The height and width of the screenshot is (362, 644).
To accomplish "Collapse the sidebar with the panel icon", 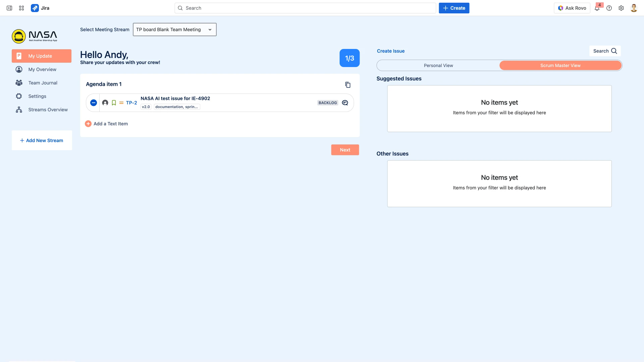I will coord(9,8).
